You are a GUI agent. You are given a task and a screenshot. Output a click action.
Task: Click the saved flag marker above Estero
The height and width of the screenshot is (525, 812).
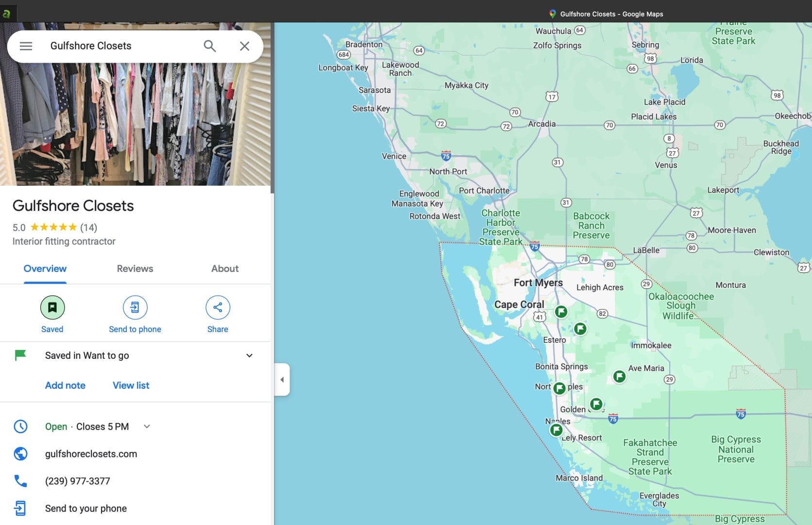tap(580, 329)
